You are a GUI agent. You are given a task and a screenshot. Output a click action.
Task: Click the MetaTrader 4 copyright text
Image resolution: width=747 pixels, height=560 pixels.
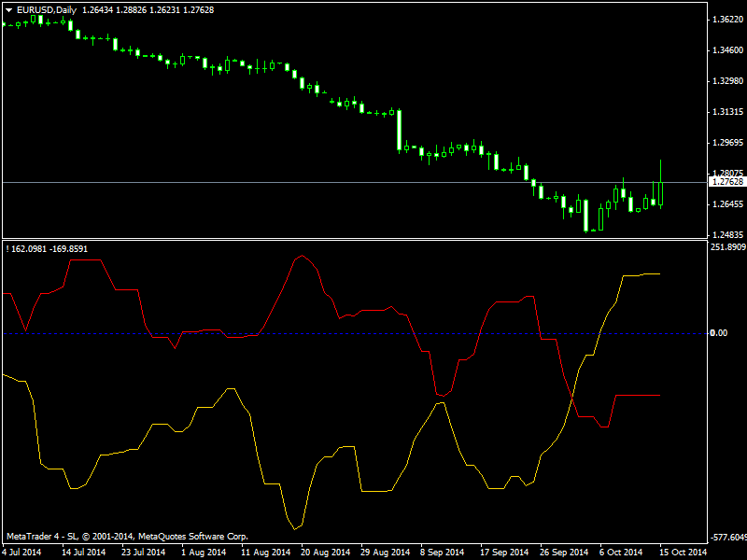(x=127, y=536)
